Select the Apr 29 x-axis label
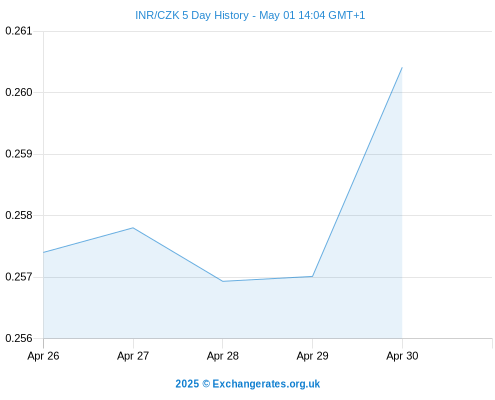The image size is (495, 400). pos(312,356)
